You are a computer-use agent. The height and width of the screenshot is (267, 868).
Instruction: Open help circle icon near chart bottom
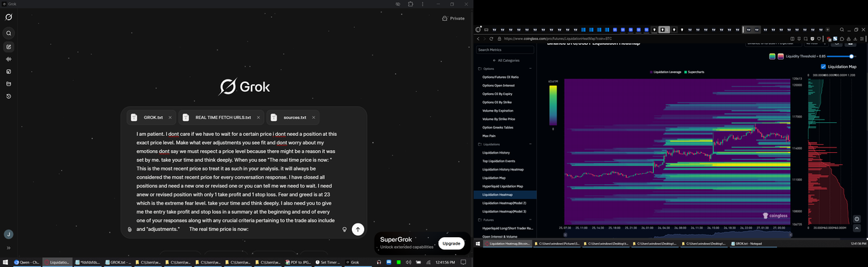tap(856, 219)
